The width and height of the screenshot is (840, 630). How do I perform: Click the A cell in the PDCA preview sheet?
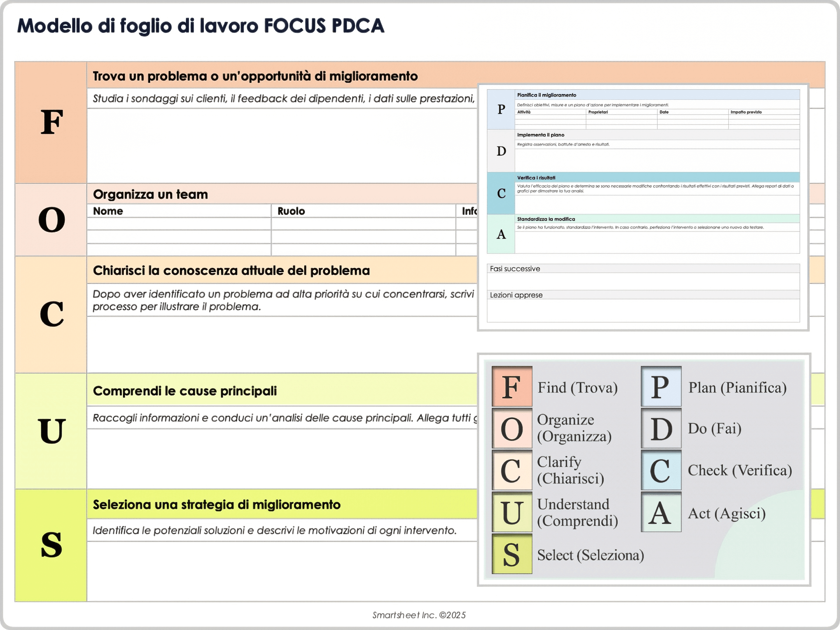[x=501, y=234]
